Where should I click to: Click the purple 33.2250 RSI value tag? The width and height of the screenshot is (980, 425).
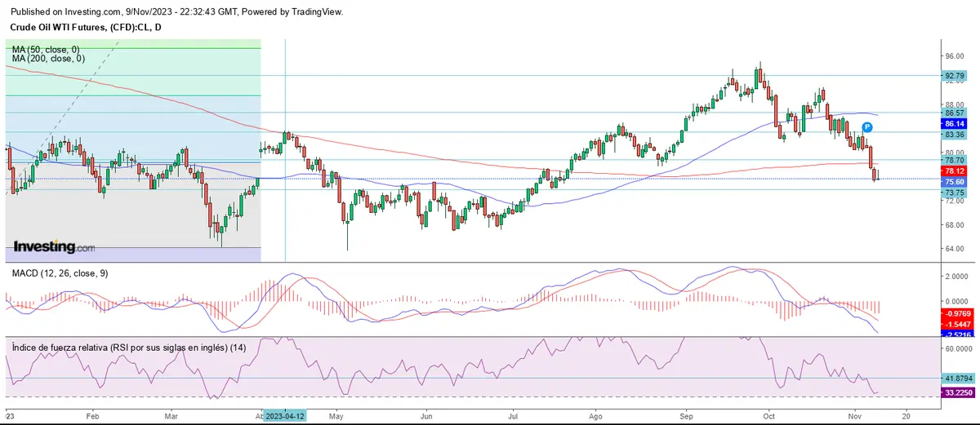pyautogui.click(x=957, y=392)
